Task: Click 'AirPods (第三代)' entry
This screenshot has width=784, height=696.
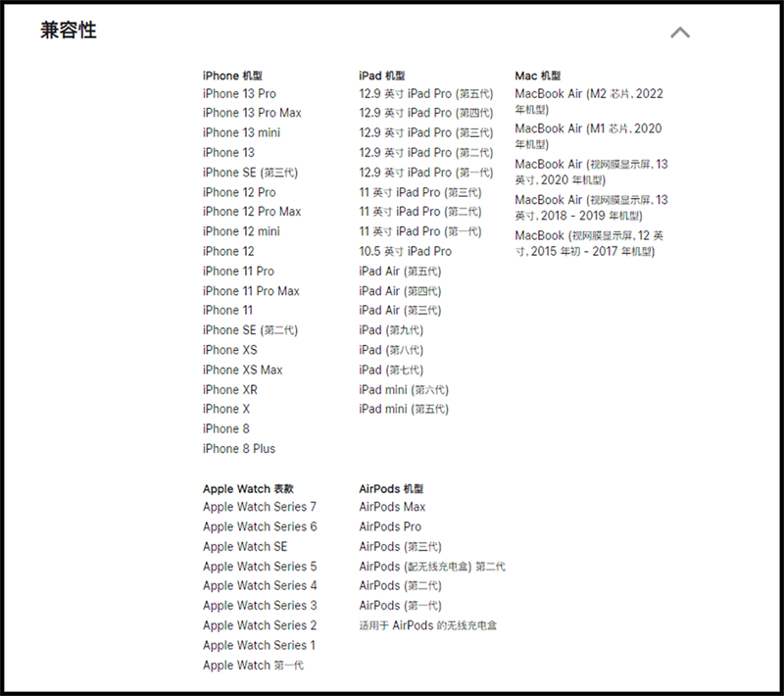Action: (400, 546)
